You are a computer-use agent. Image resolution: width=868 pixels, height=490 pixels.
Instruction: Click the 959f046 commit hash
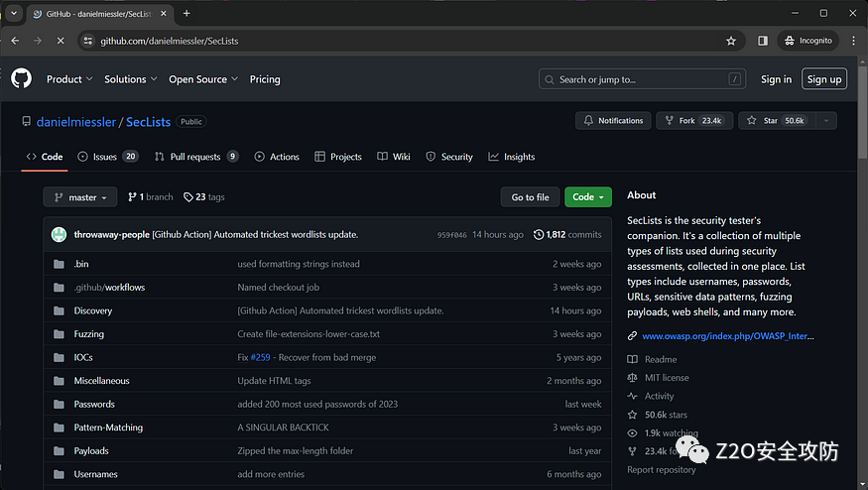[x=451, y=235]
